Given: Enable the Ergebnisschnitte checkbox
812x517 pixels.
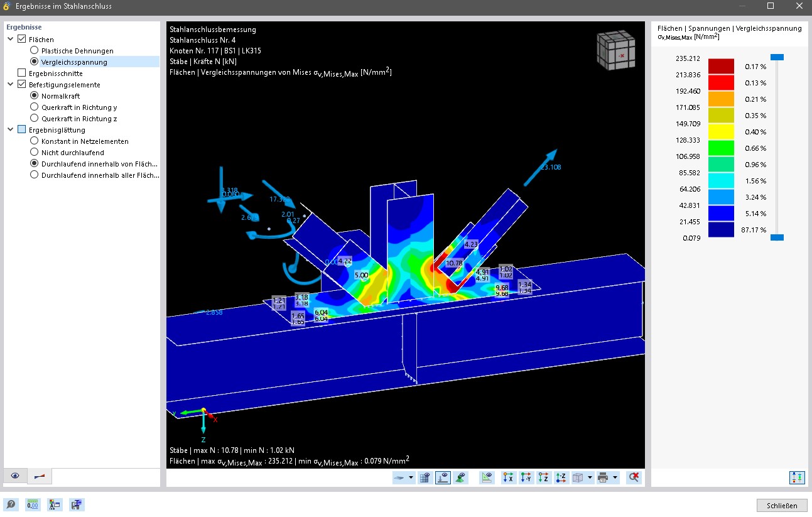Looking at the screenshot, I should click(x=22, y=73).
